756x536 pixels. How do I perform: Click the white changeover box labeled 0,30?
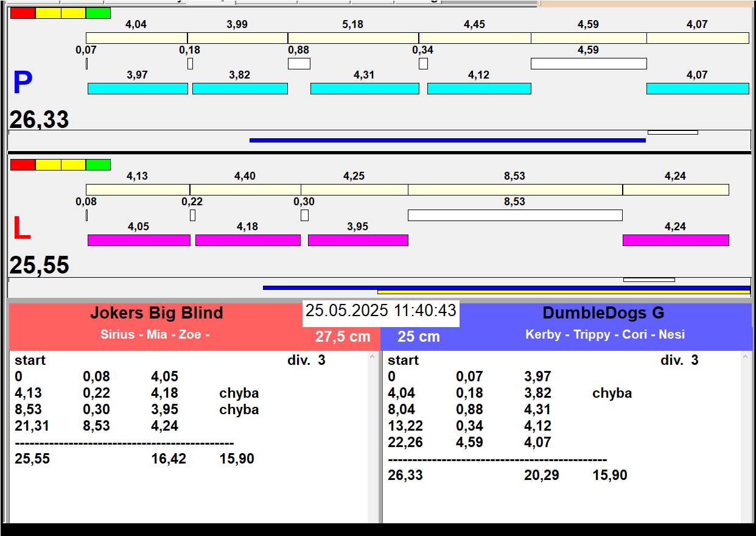pyautogui.click(x=304, y=215)
